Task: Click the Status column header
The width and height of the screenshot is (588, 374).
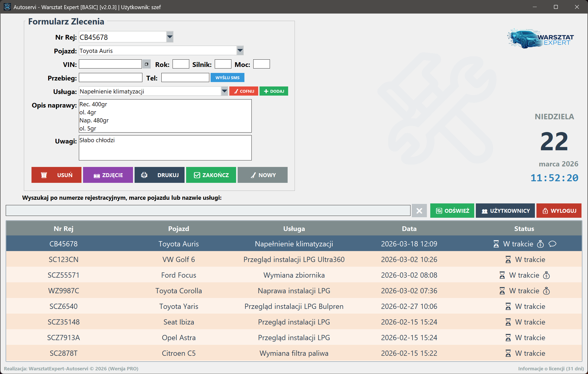Action: [x=524, y=229]
